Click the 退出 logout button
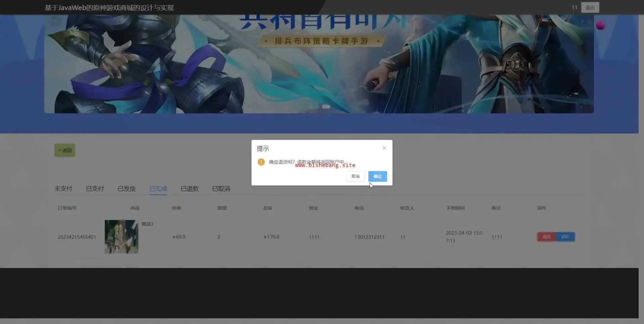The height and width of the screenshot is (324, 644). [x=590, y=8]
